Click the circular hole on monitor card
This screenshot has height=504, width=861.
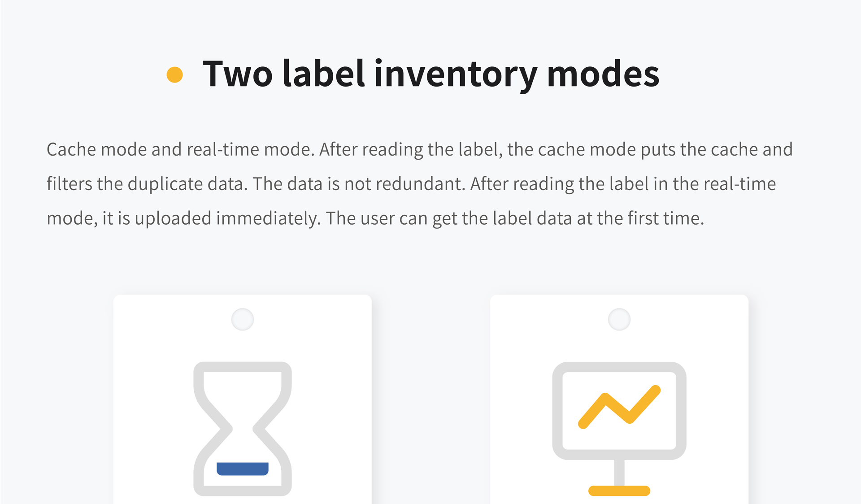coord(619,320)
